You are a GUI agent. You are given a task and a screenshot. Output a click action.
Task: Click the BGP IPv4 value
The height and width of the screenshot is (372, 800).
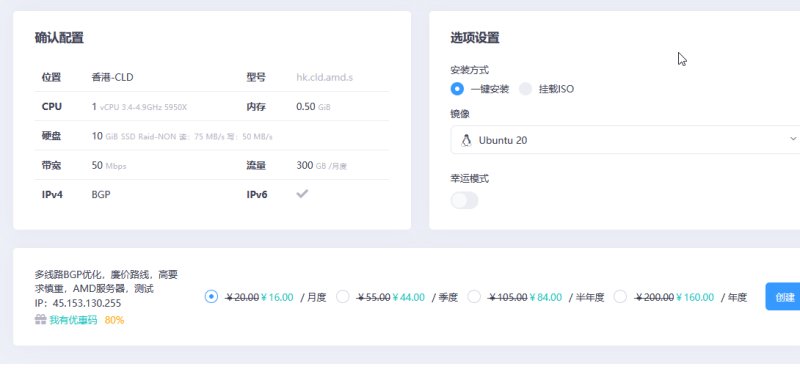[101, 194]
